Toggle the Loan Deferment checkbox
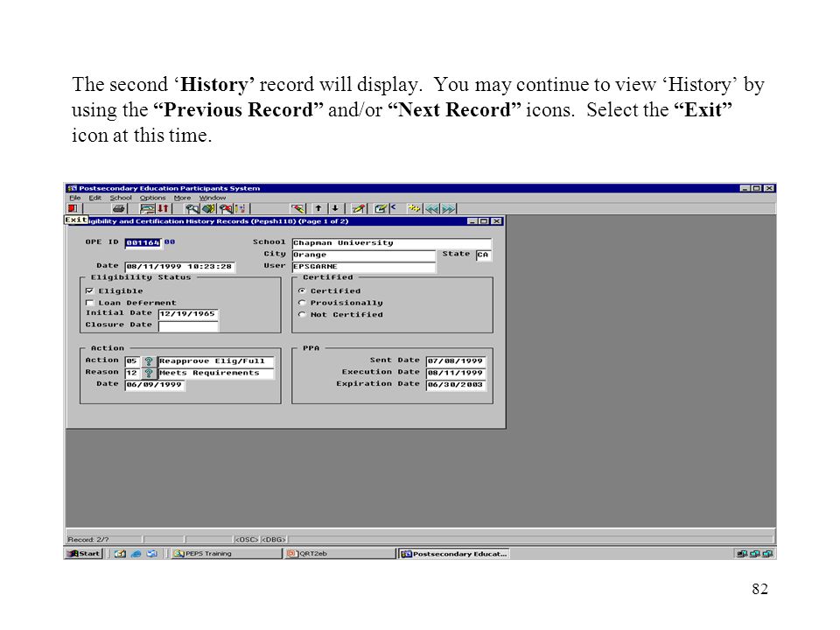 coord(89,303)
